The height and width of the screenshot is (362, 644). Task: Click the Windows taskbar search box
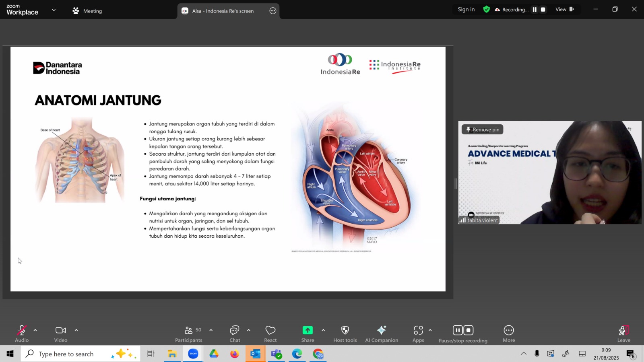pyautogui.click(x=66, y=354)
